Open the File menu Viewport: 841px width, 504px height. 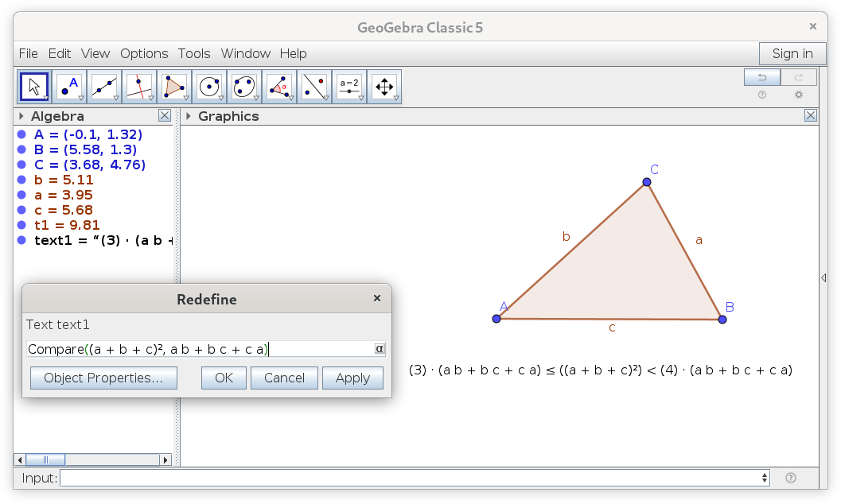[29, 53]
